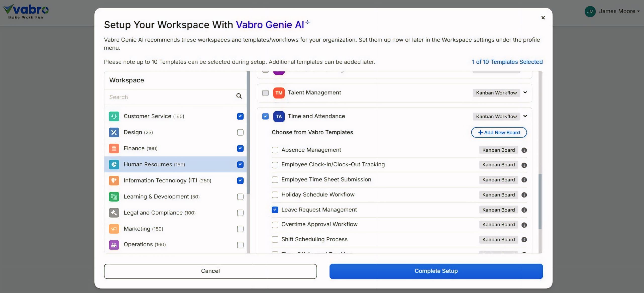644x293 pixels.
Task: Click the Add New Board button
Action: coord(499,132)
